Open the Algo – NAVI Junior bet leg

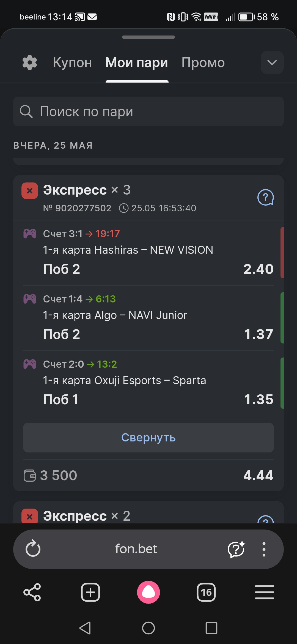click(148, 318)
